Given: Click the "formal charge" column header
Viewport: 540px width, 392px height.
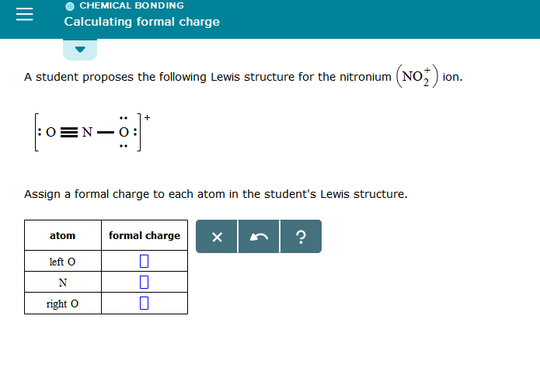Looking at the screenshot, I should point(144,235).
